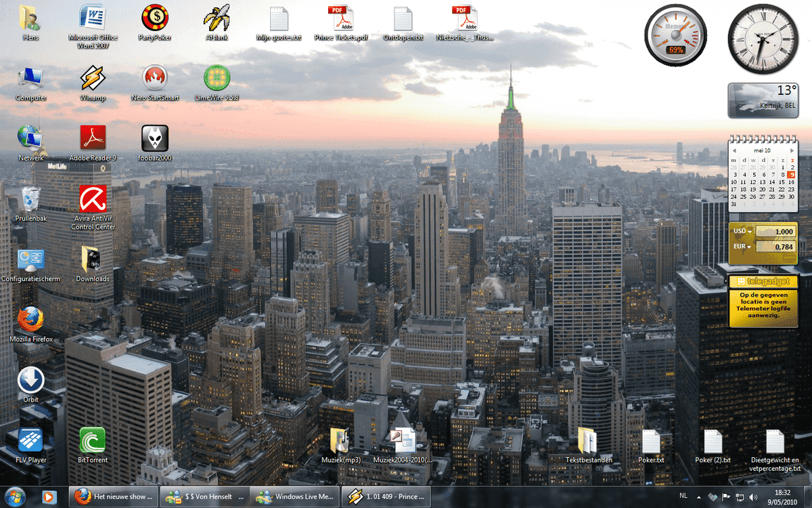The image size is (812, 508).
Task: Expand the USD currency dropdown
Action: point(749,232)
